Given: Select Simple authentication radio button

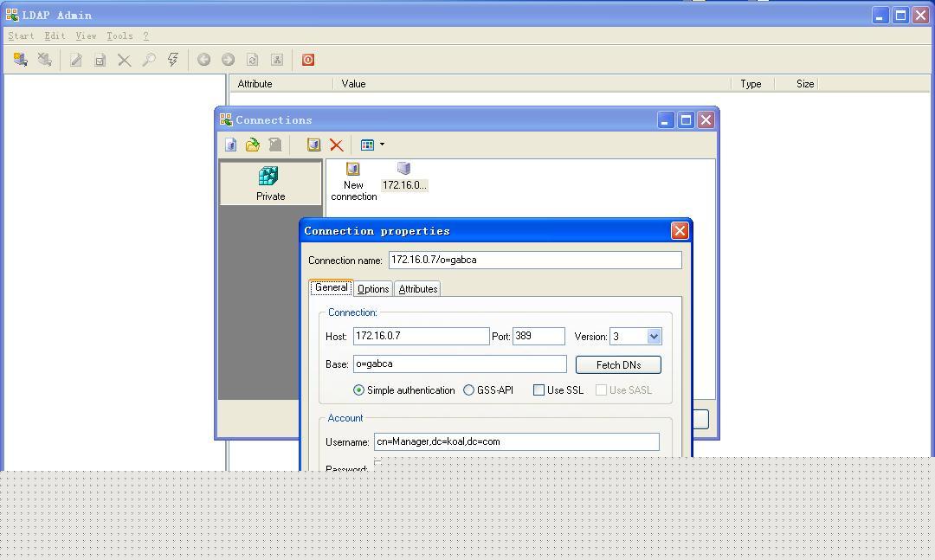Looking at the screenshot, I should (358, 390).
